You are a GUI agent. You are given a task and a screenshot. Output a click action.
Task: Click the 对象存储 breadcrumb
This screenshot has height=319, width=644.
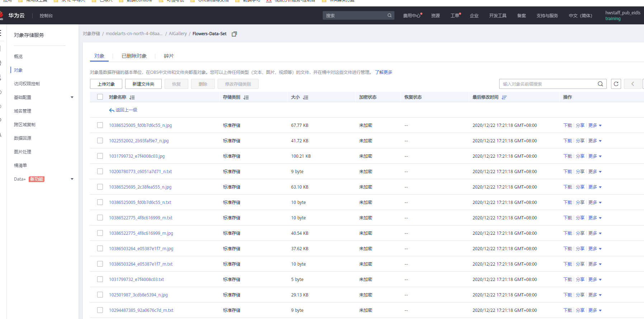(91, 34)
